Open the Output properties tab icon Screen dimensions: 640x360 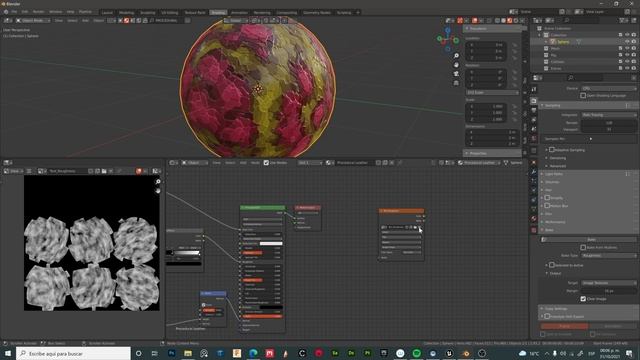534,110
